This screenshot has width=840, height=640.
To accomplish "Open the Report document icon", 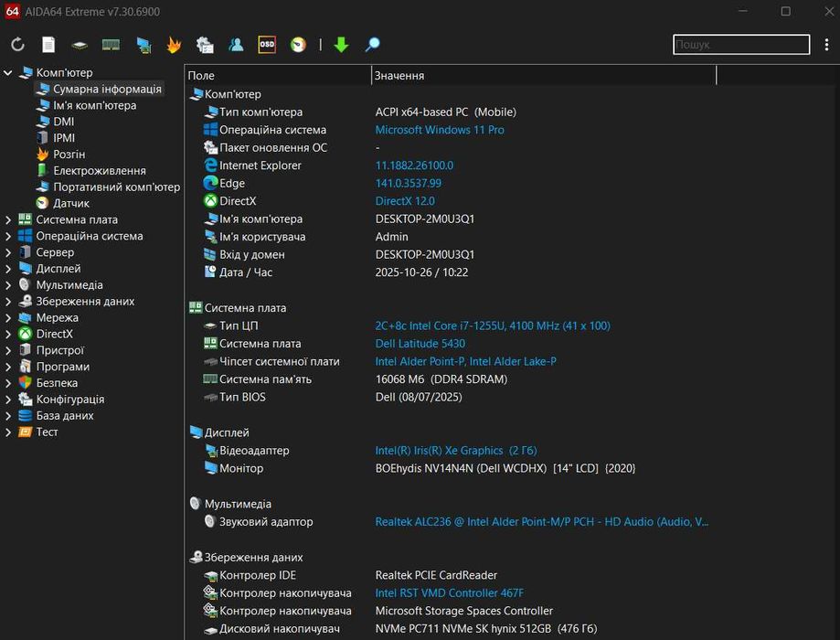I will point(48,45).
